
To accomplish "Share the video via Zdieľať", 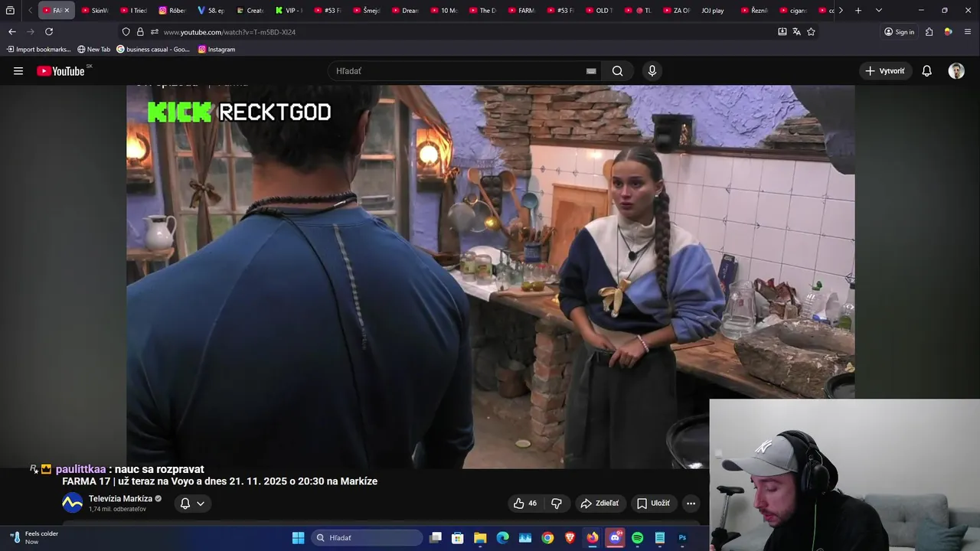I will click(599, 503).
